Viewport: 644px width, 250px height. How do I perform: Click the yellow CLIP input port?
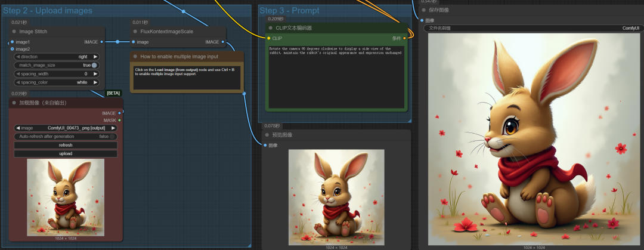[x=268, y=38]
